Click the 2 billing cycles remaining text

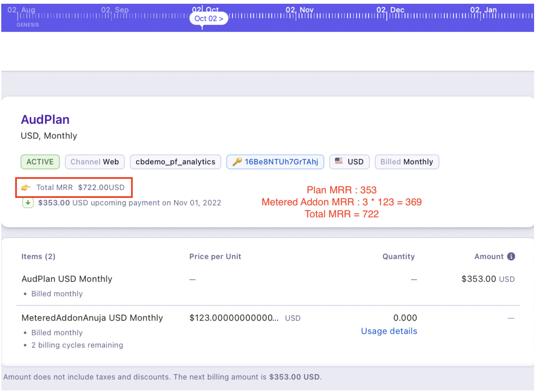point(77,345)
